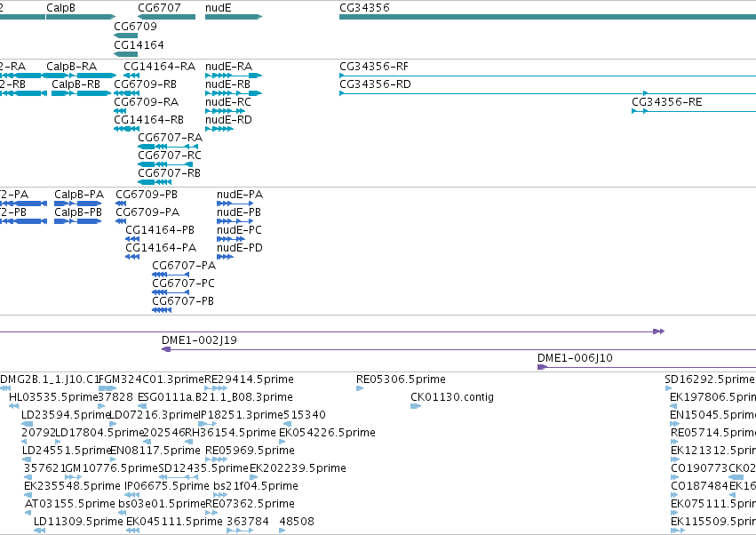Click protein CG14164-PA

[132, 257]
